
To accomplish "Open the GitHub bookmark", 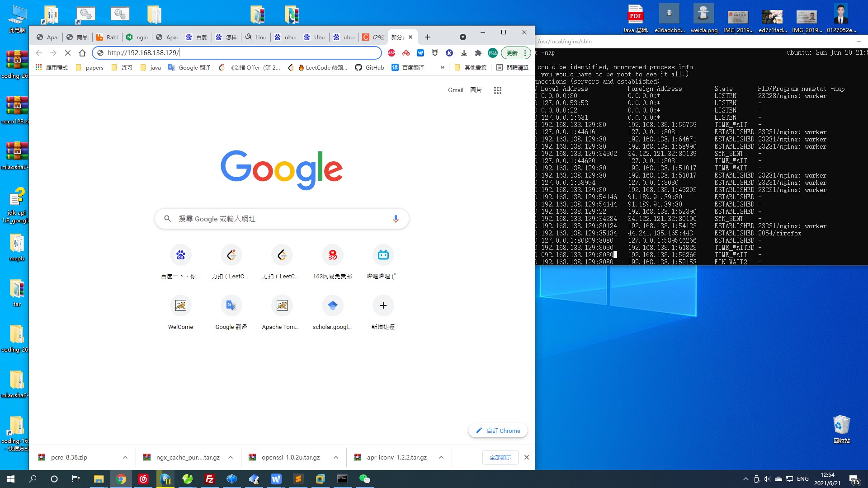I will 369,67.
